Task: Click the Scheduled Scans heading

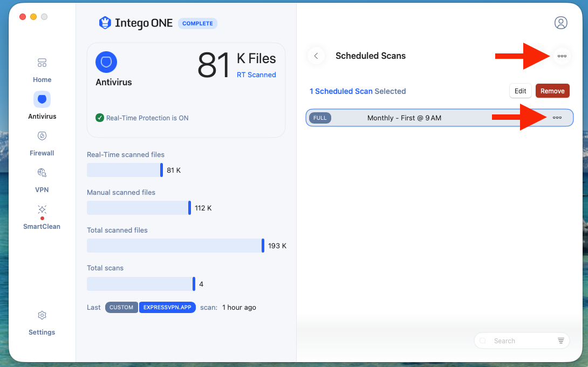Action: (x=371, y=56)
